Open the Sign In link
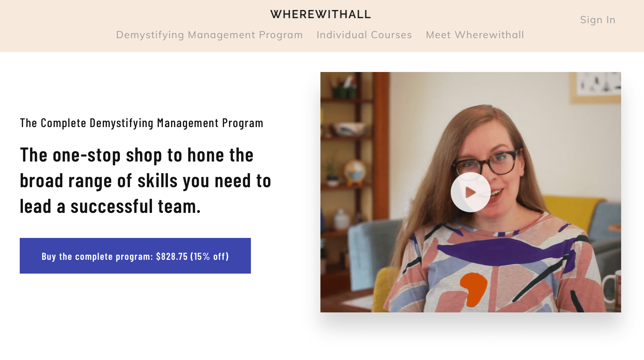The width and height of the screenshot is (644, 360). [x=598, y=20]
